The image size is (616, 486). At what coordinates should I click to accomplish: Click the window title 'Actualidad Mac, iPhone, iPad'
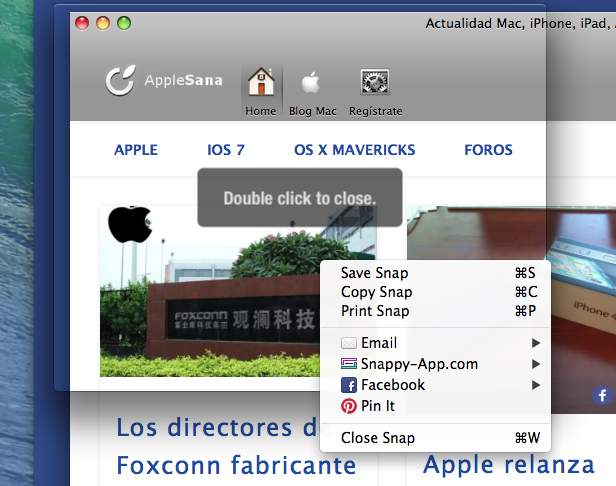[x=521, y=24]
